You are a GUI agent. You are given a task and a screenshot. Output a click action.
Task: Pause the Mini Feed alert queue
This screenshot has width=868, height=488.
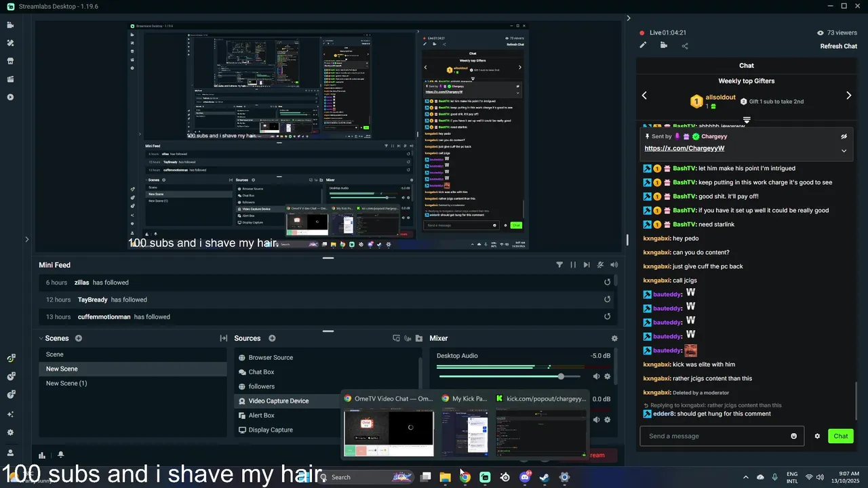(573, 265)
